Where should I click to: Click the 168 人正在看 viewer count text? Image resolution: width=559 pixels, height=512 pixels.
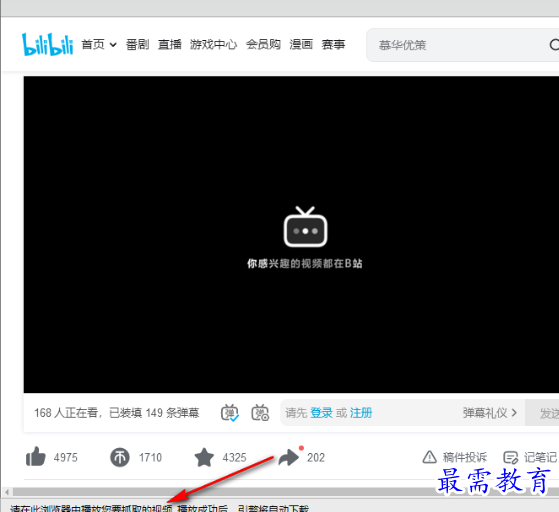(66, 413)
